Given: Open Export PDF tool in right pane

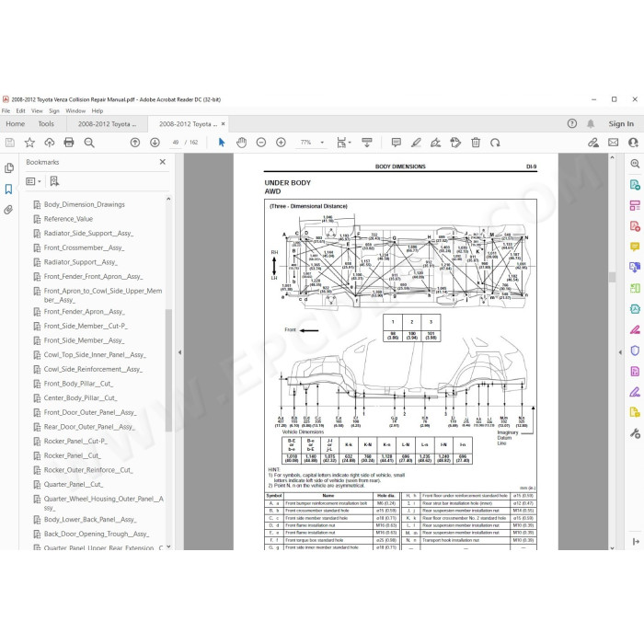Looking at the screenshot, I should pyautogui.click(x=635, y=184).
